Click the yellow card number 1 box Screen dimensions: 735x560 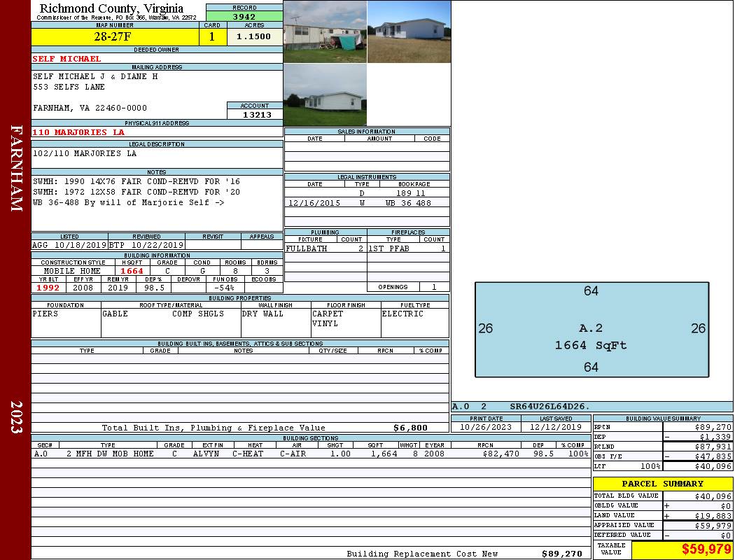212,37
